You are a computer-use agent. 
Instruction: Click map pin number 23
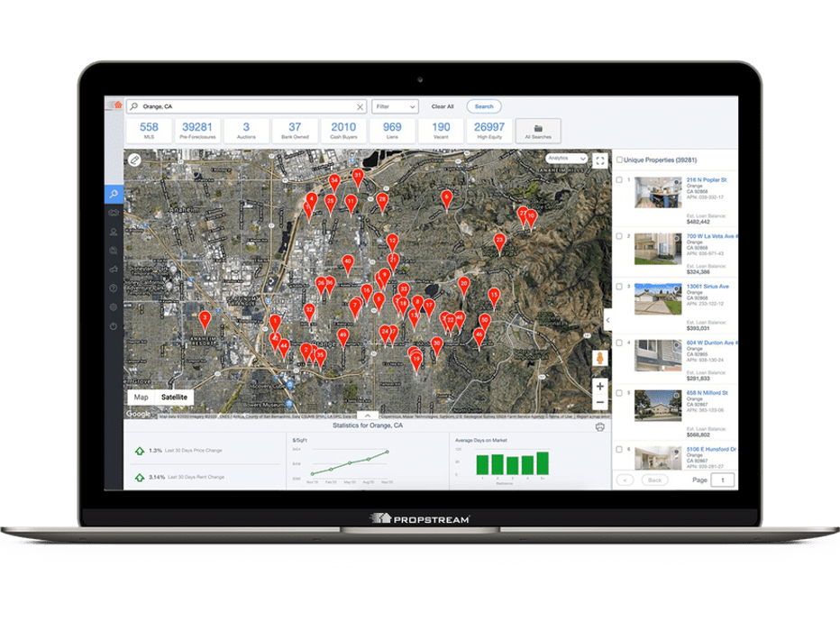500,242
